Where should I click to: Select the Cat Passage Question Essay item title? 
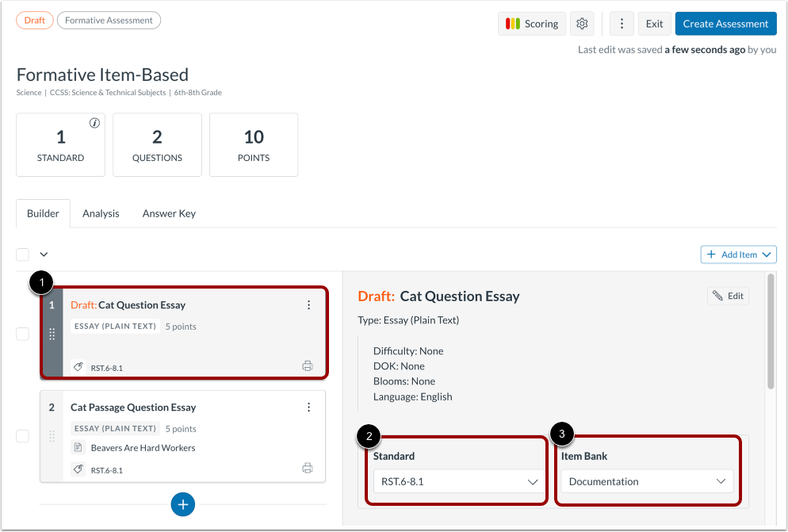coord(133,408)
